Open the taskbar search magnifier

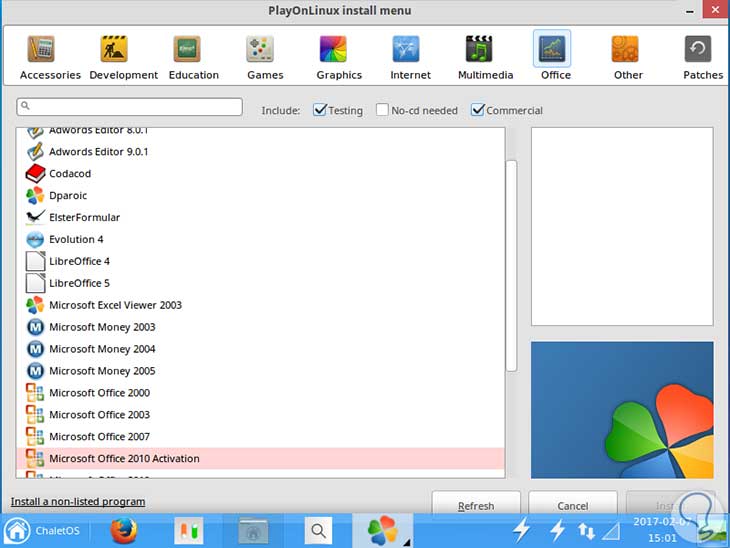tap(318, 531)
